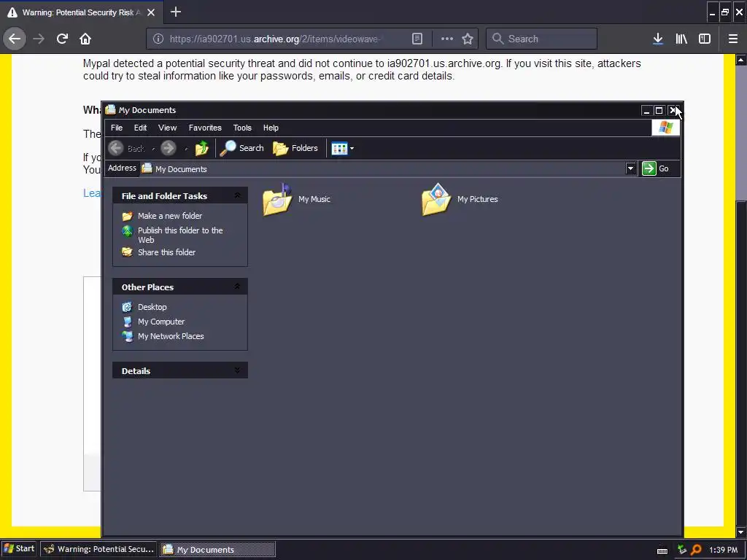Close the Warning: Potential Security Risk tab
This screenshot has width=747, height=560.
[x=151, y=12]
